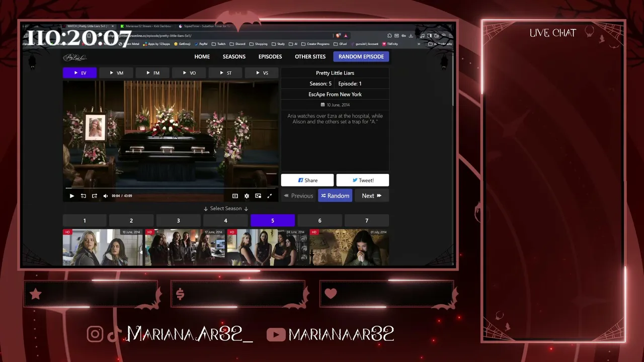Select the VM video server
Viewport: 644px width, 362px height.
[116, 73]
